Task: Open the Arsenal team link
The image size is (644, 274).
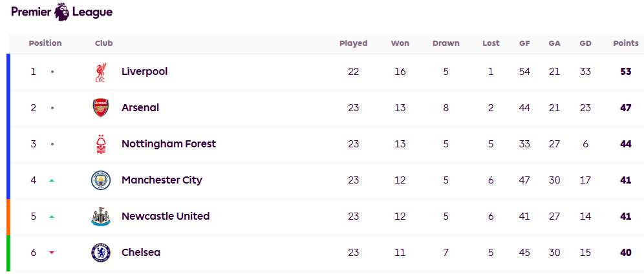Action: (x=140, y=108)
